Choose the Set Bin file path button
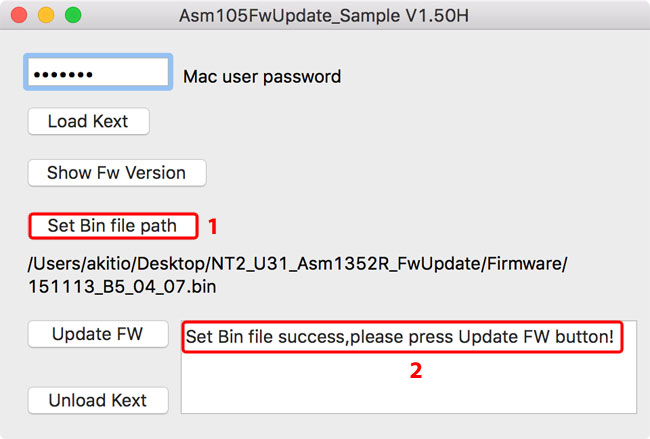 pyautogui.click(x=112, y=226)
